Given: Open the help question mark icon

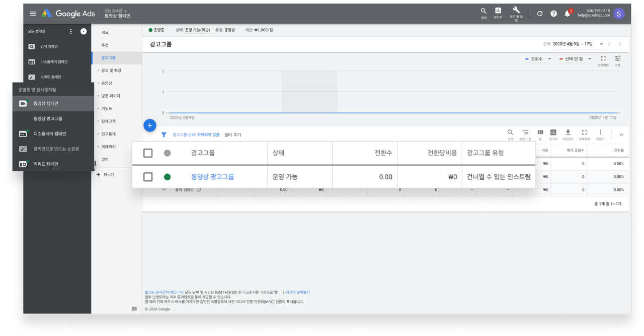Looking at the screenshot, I should (x=554, y=14).
